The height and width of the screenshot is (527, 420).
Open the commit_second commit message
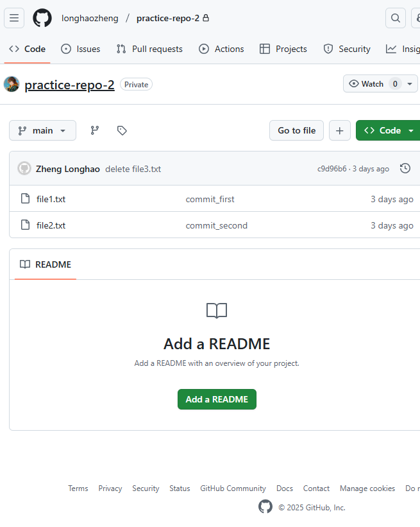pyautogui.click(x=217, y=225)
